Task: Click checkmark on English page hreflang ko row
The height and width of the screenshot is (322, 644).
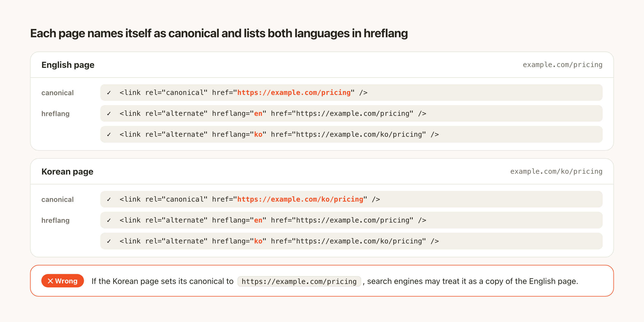Action: coord(109,135)
